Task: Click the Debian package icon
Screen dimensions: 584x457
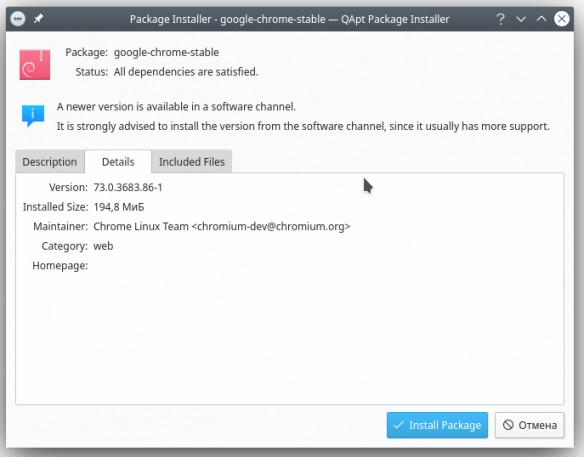Action: (35, 64)
